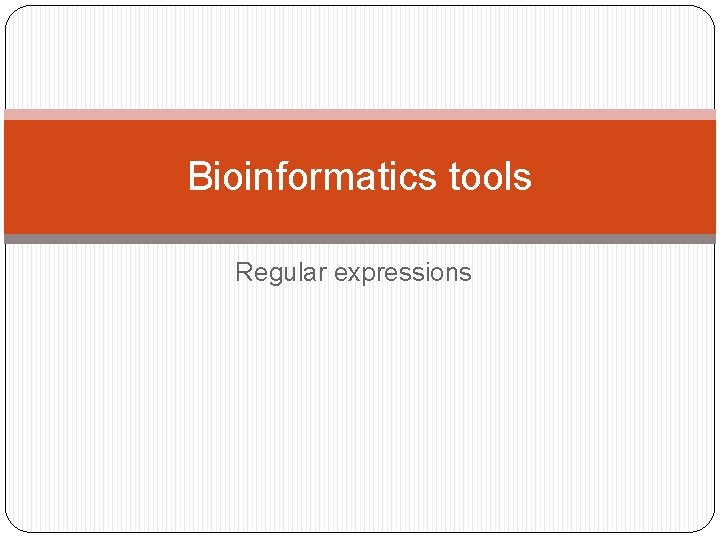
Task: Click the orange banner right of the title
Action: (630, 177)
